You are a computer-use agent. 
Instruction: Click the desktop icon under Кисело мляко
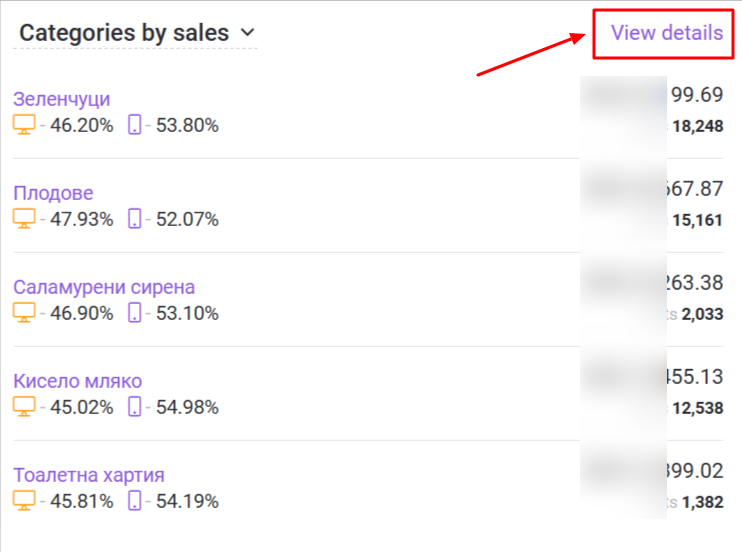tap(24, 407)
